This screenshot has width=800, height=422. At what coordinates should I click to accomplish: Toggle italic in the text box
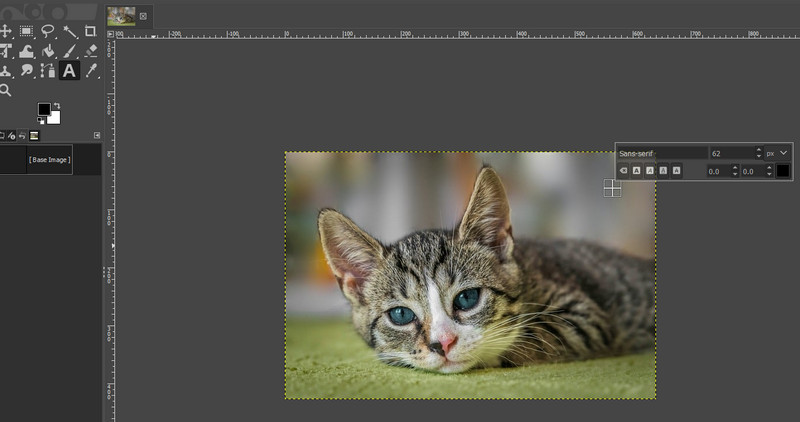coord(649,170)
